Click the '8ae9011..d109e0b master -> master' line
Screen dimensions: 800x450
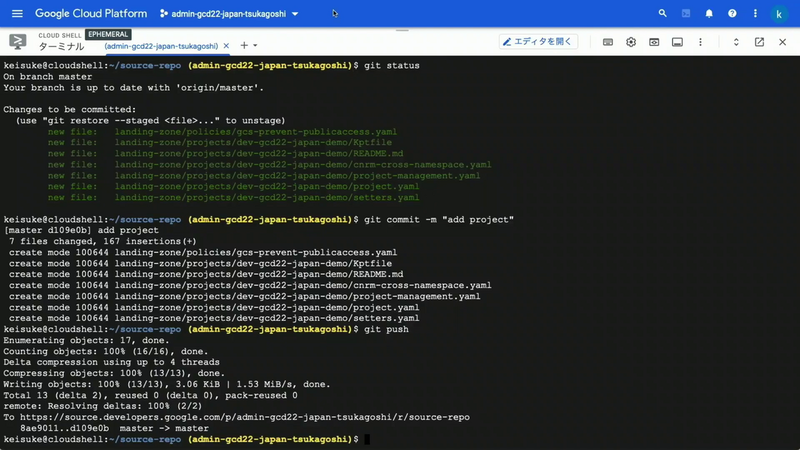114,429
